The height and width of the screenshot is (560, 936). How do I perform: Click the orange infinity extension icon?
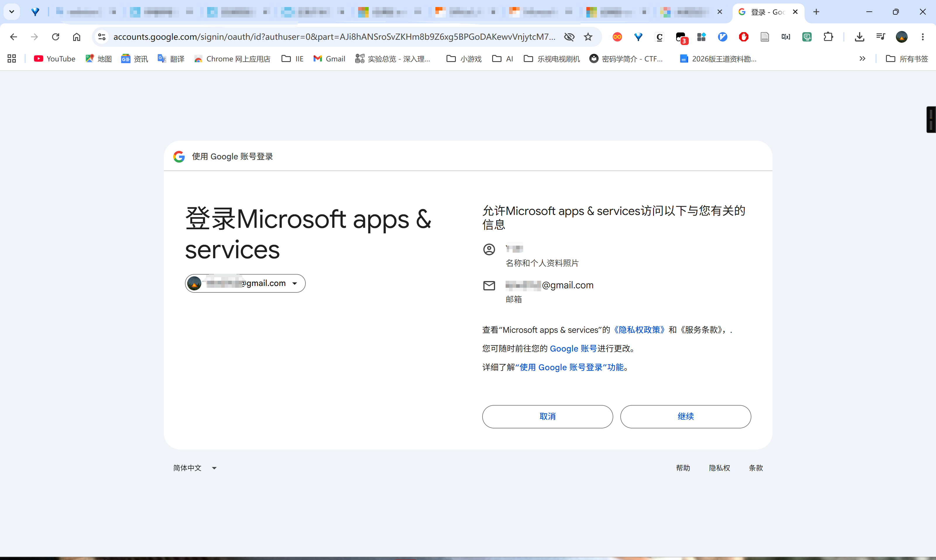[x=617, y=37]
